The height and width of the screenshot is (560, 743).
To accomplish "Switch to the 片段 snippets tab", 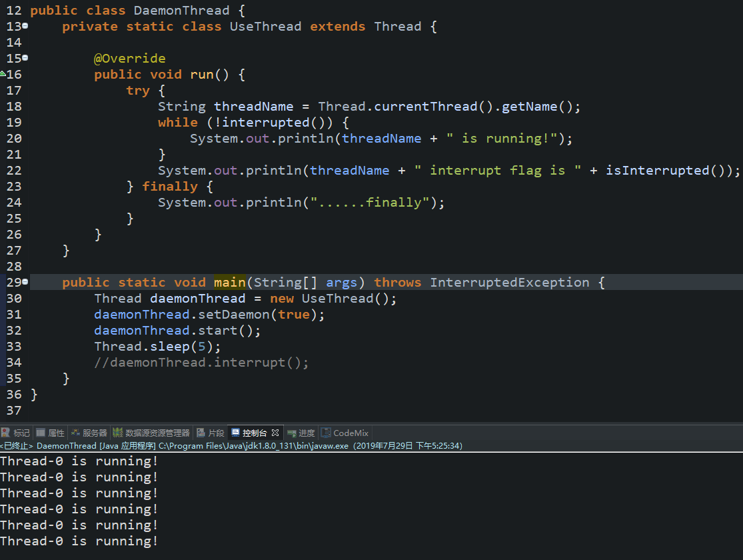I will pyautogui.click(x=211, y=433).
